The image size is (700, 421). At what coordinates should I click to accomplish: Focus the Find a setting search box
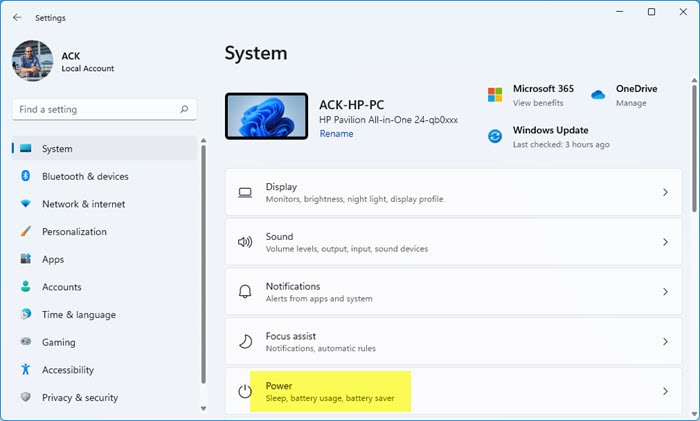[104, 109]
